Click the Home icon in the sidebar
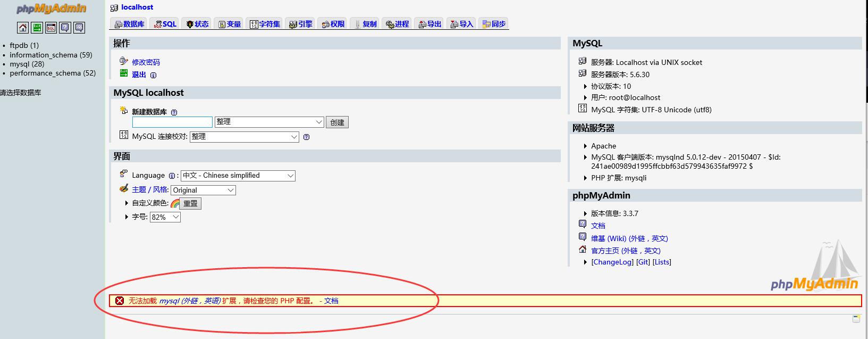Viewport: 868px width, 339px height. coord(23,28)
